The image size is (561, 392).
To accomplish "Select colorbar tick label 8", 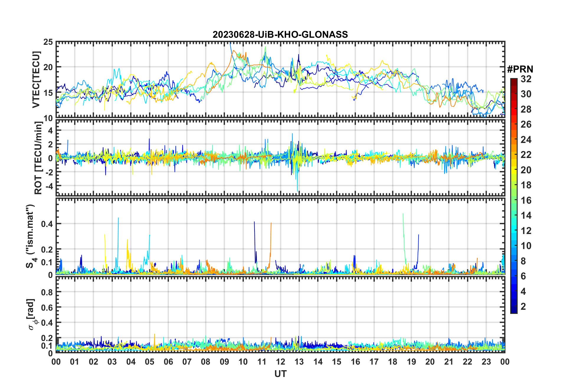I will [523, 261].
